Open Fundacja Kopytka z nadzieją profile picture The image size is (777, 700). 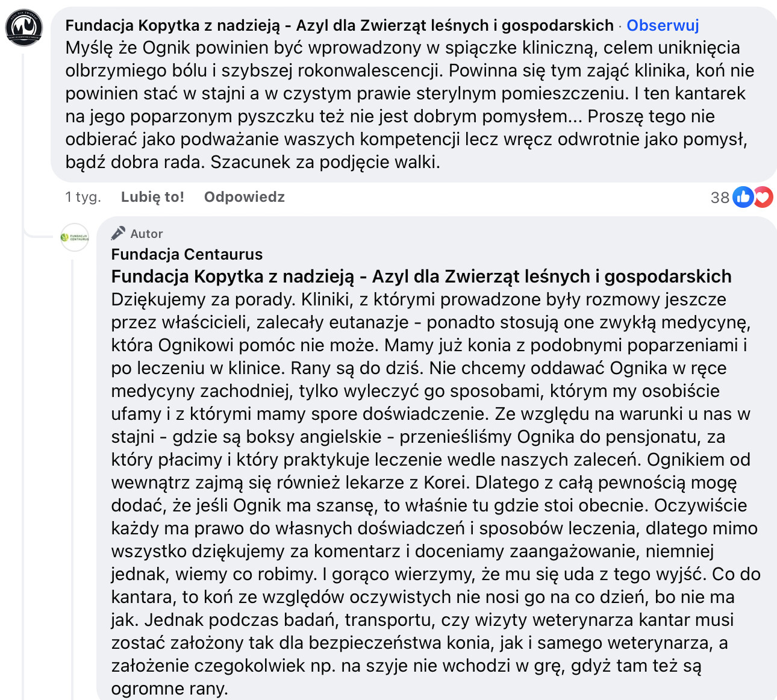click(x=24, y=28)
